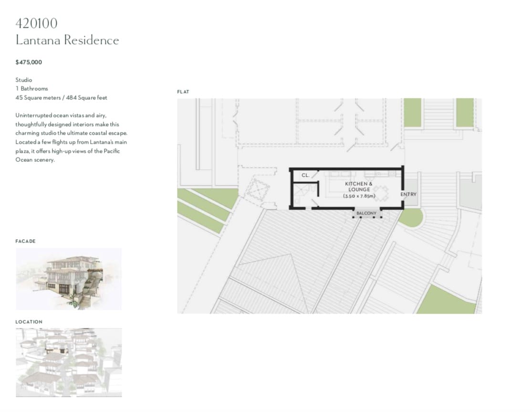Click the Lantana Residence heading
This screenshot has width=532, height=412.
click(67, 40)
